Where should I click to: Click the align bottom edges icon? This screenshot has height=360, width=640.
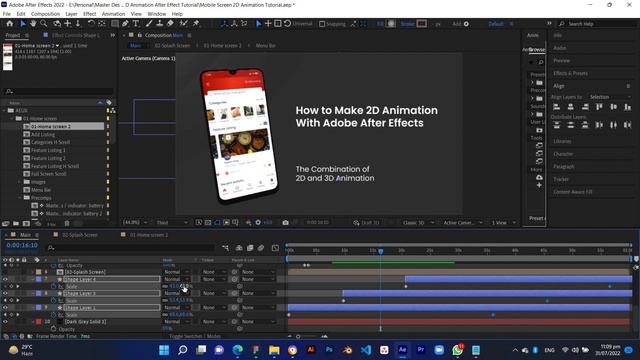627,107
